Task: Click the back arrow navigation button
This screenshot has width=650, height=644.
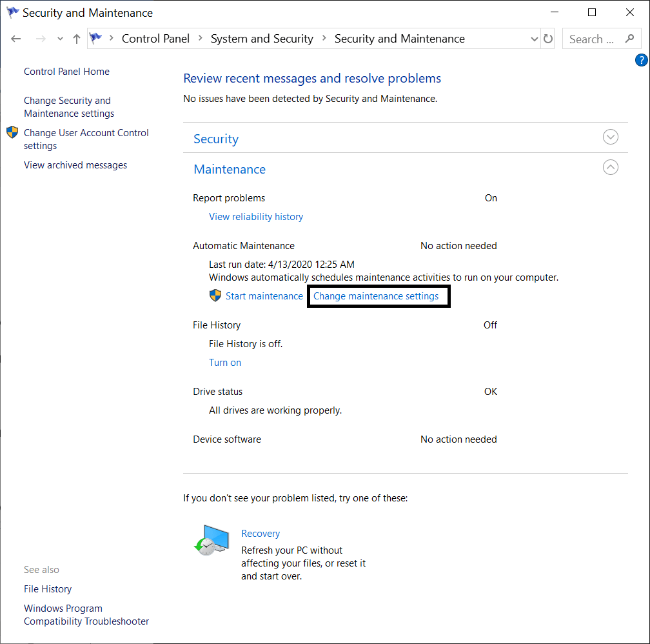Action: click(15, 39)
